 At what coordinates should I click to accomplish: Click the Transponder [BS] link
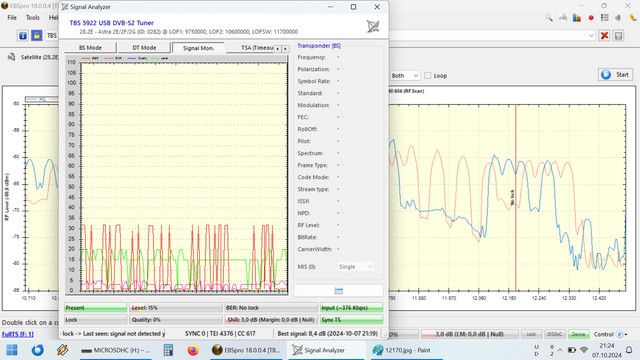pos(319,46)
